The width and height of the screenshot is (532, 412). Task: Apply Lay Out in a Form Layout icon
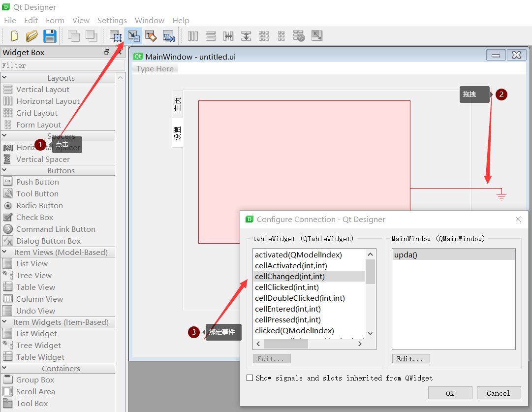(282, 36)
